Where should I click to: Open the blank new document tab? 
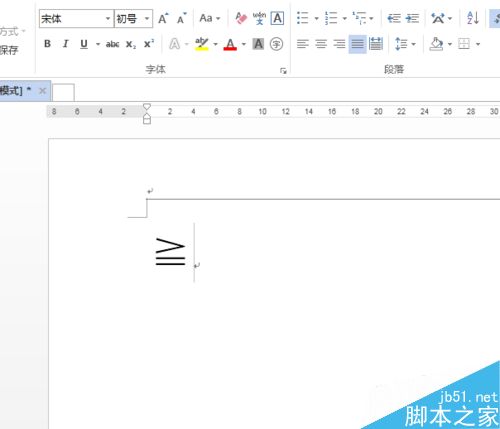tap(63, 92)
